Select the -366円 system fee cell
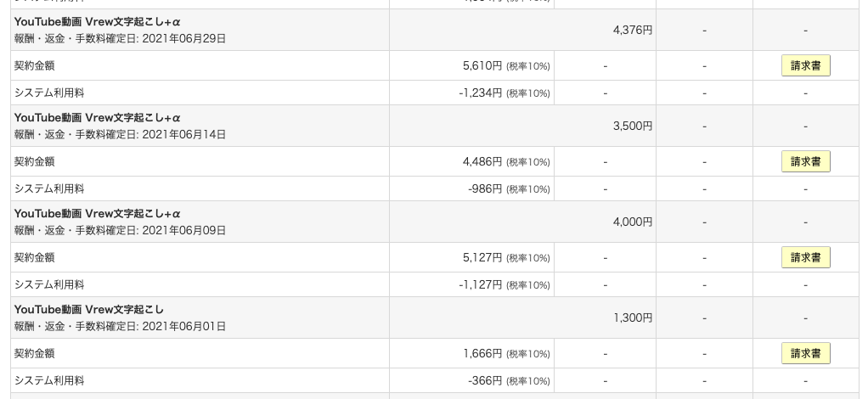 click(471, 380)
